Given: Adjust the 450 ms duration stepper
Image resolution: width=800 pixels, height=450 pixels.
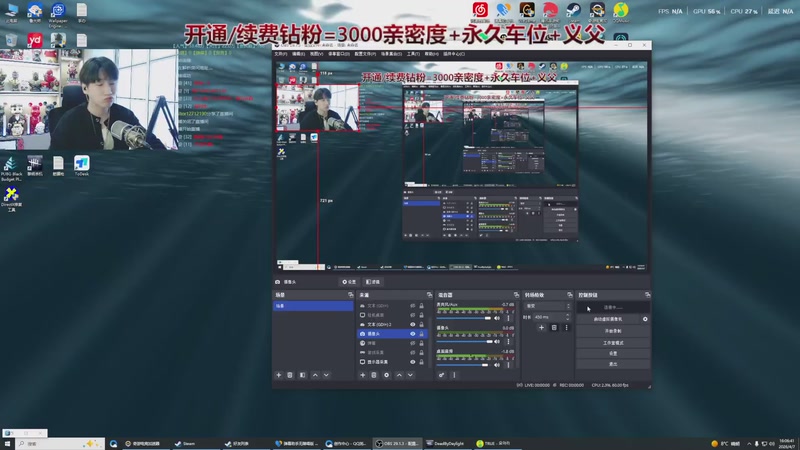Looking at the screenshot, I should (x=567, y=317).
